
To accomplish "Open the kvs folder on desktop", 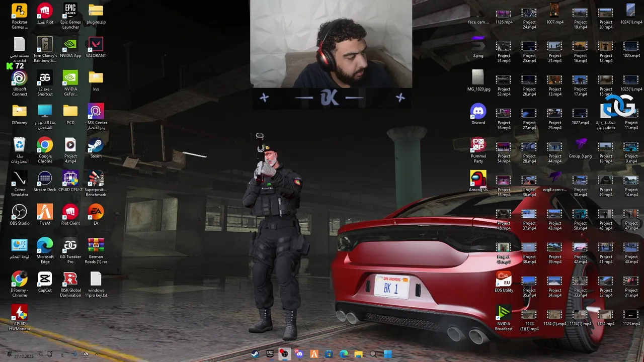I will click(96, 80).
